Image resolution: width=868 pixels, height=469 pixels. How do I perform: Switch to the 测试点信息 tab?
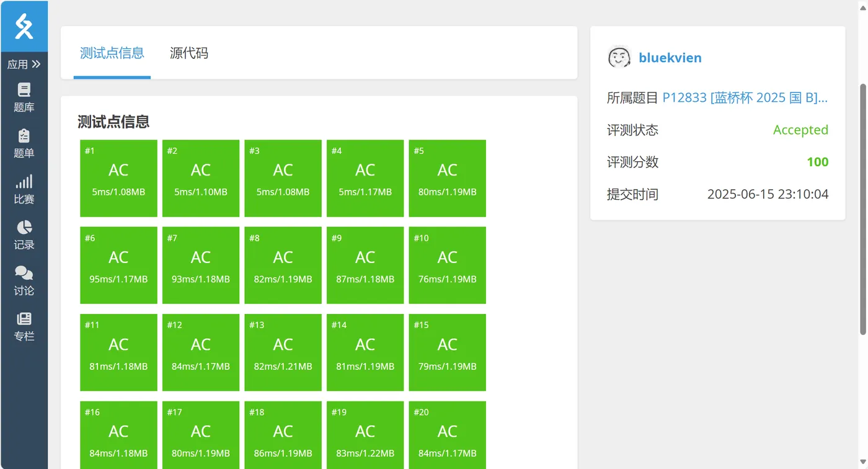click(112, 53)
